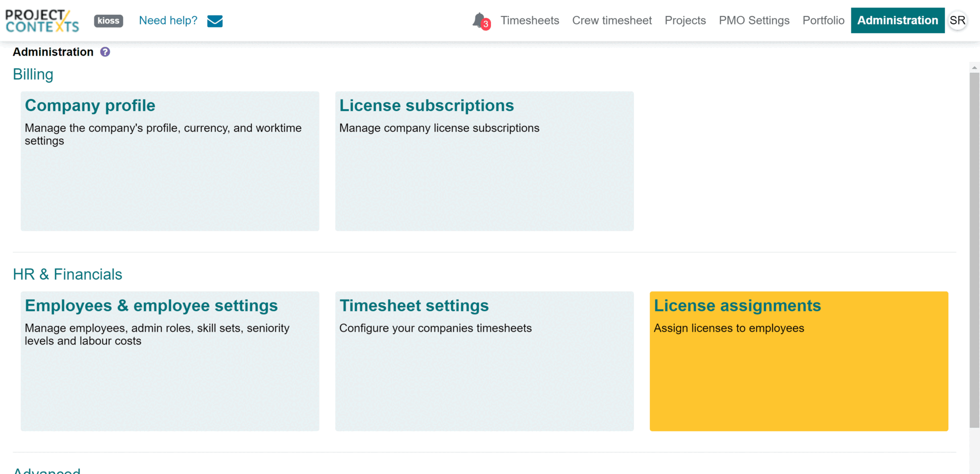Viewport: 980px width, 474px height.
Task: Click the Billing section heading
Action: pyautogui.click(x=33, y=75)
